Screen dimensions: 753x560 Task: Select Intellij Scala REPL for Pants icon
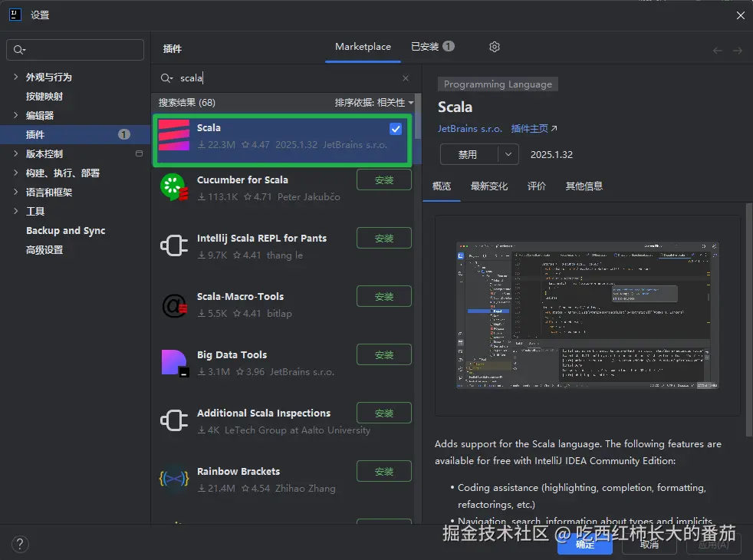[x=174, y=245]
